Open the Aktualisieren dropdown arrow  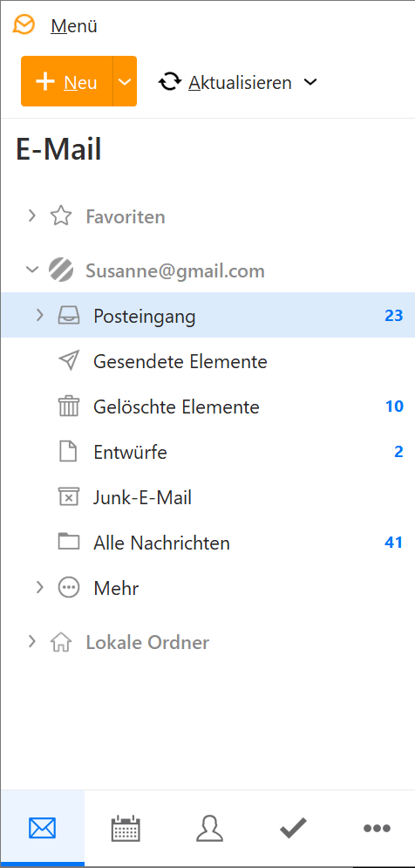point(310,82)
